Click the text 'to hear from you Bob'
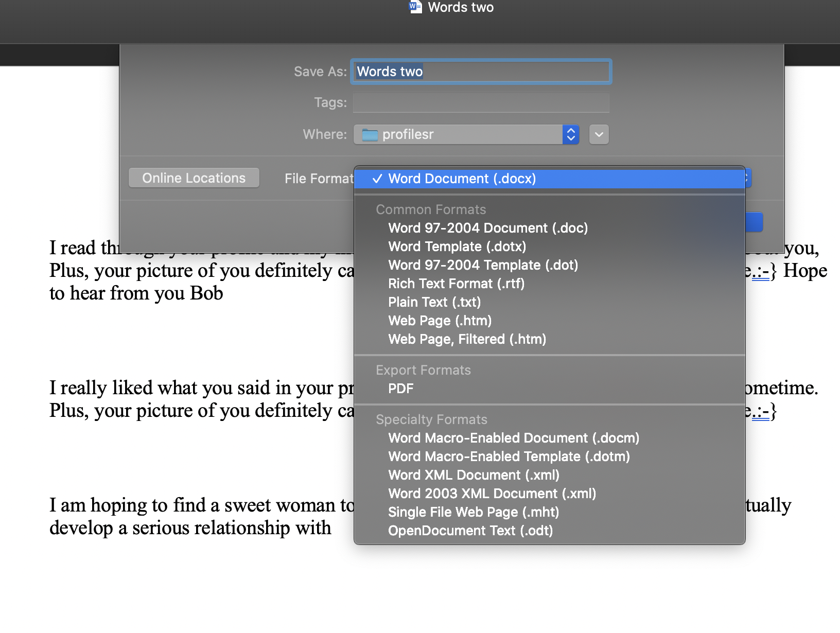The width and height of the screenshot is (840, 633). point(136,293)
